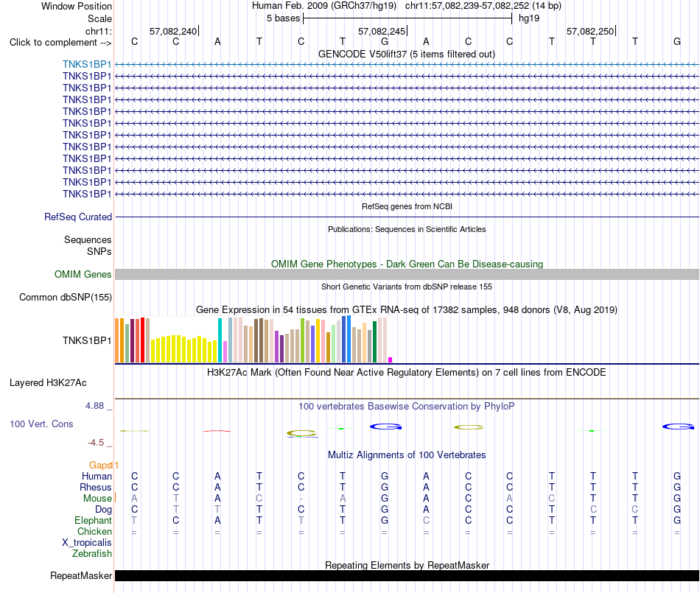Click the Scale label

tap(99, 18)
